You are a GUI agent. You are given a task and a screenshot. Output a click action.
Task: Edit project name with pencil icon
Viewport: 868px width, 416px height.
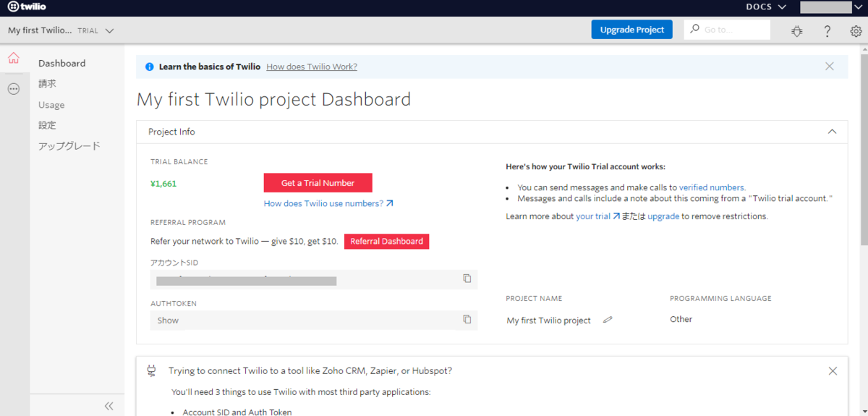(x=608, y=319)
